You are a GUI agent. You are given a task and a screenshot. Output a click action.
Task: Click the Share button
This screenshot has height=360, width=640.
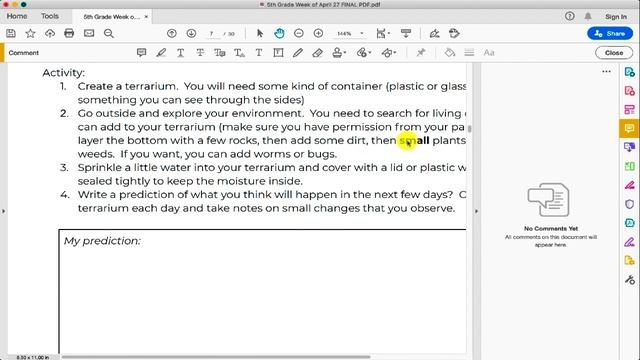(x=610, y=33)
